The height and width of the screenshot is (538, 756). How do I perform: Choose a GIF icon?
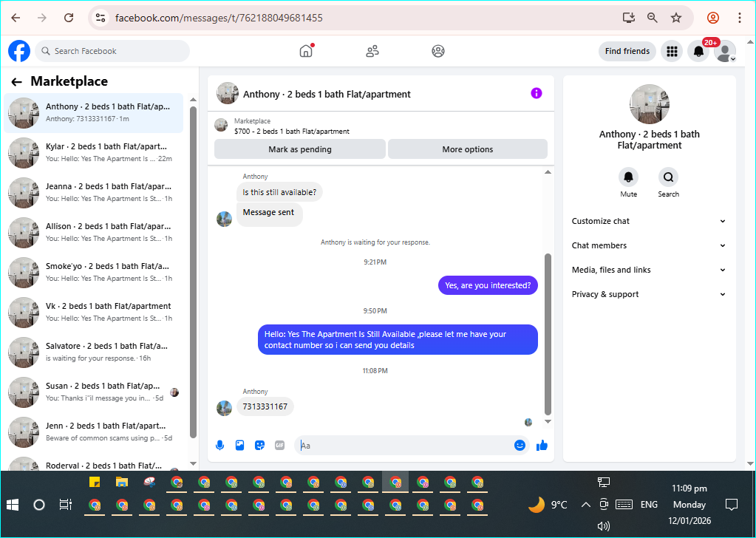point(279,446)
